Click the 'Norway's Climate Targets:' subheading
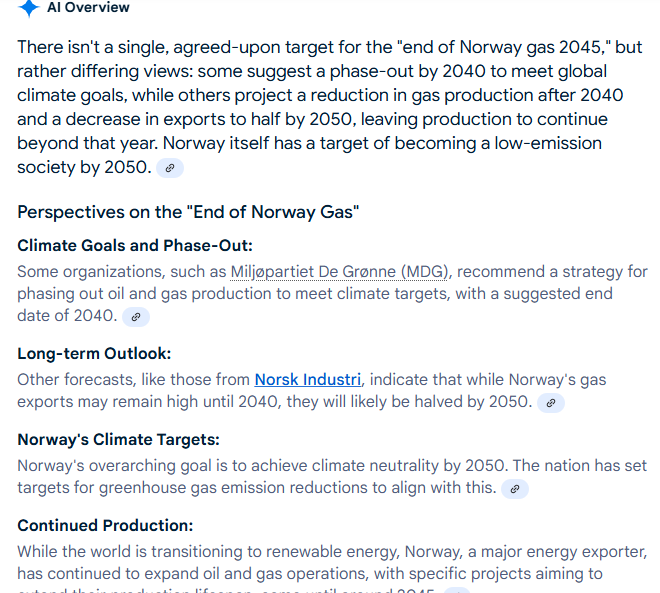The width and height of the screenshot is (660, 593). pyautogui.click(x=118, y=440)
